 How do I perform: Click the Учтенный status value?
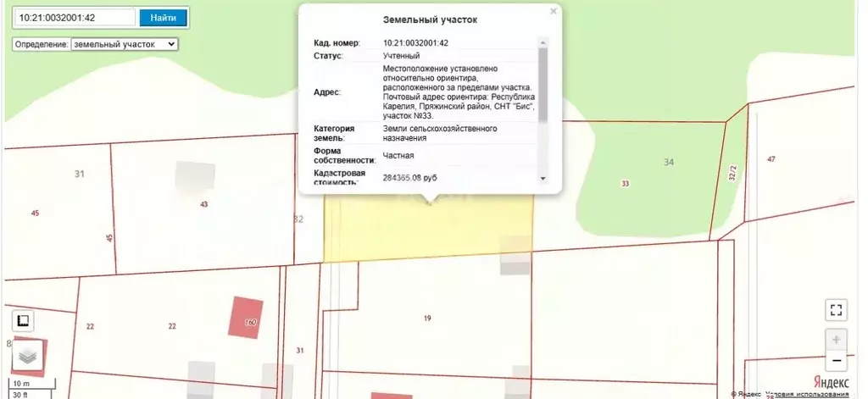point(401,56)
